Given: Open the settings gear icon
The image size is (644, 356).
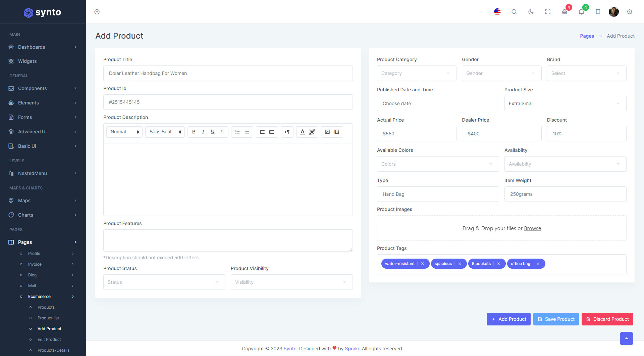Looking at the screenshot, I should click(x=630, y=12).
